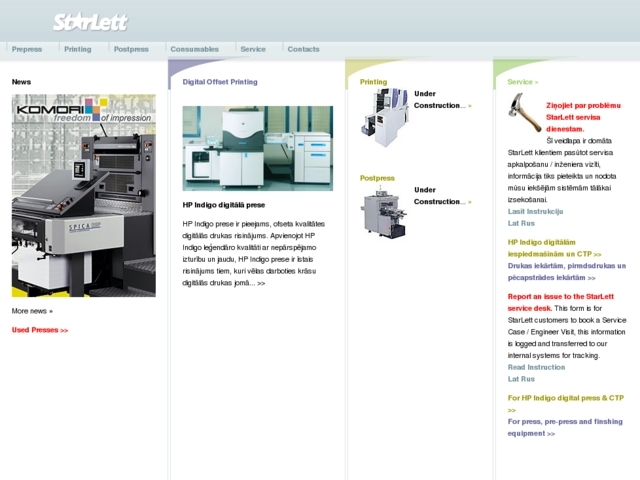Viewport: 640px width, 480px height.
Task: Click the Printing machine image
Action: (x=384, y=118)
